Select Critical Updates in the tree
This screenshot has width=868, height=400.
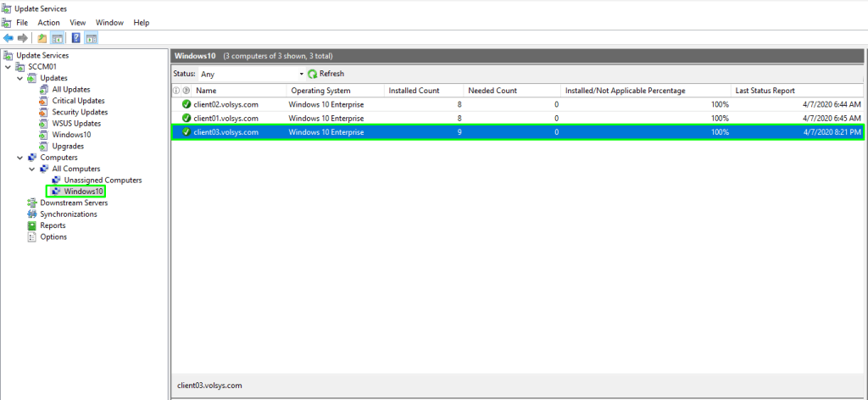[x=77, y=101]
